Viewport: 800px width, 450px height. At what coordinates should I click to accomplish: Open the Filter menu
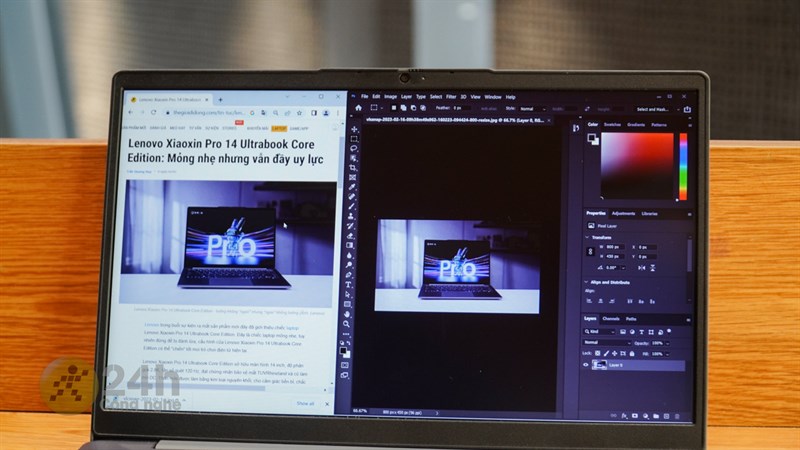[x=451, y=96]
